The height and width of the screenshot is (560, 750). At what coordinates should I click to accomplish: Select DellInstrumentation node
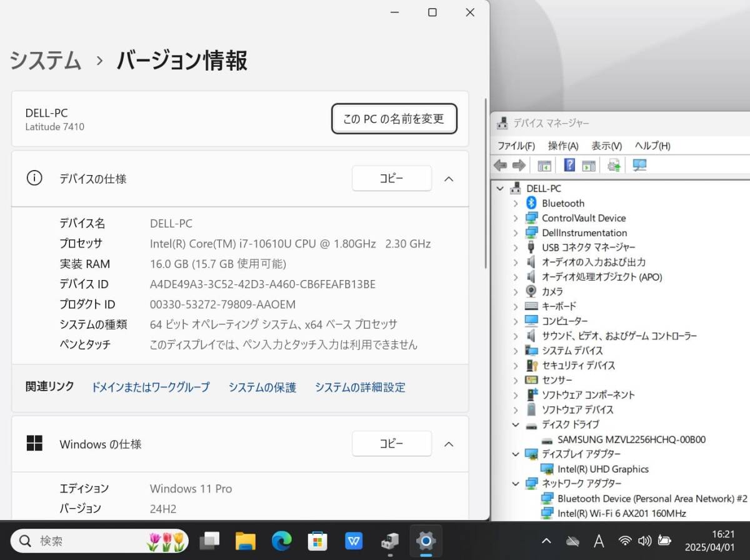tap(584, 232)
